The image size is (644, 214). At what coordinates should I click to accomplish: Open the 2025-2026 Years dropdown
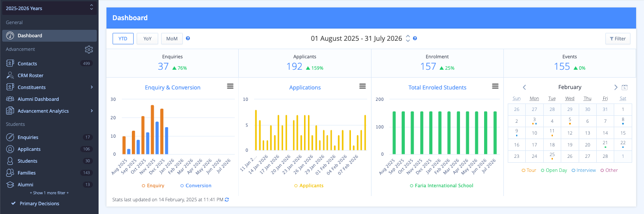pyautogui.click(x=49, y=8)
